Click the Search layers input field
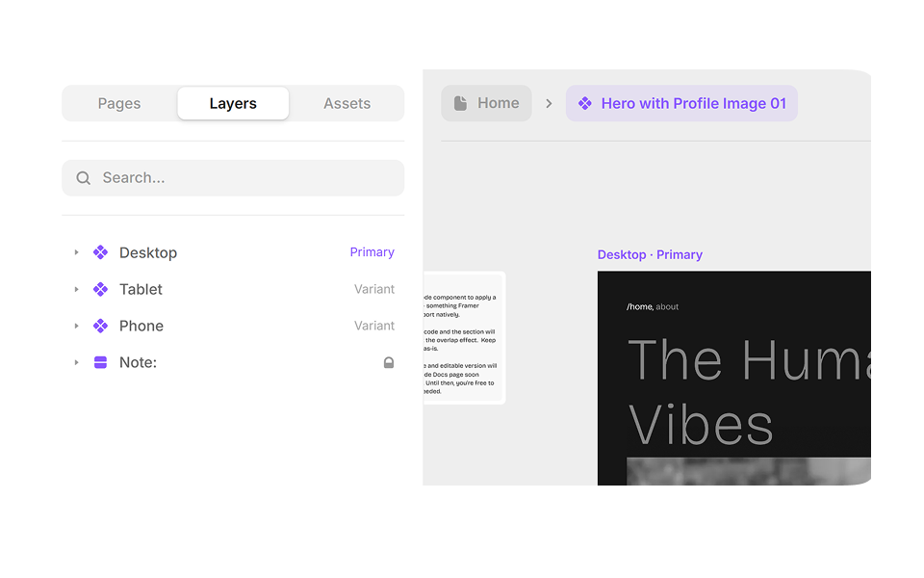This screenshot has height=578, width=924. tap(233, 177)
